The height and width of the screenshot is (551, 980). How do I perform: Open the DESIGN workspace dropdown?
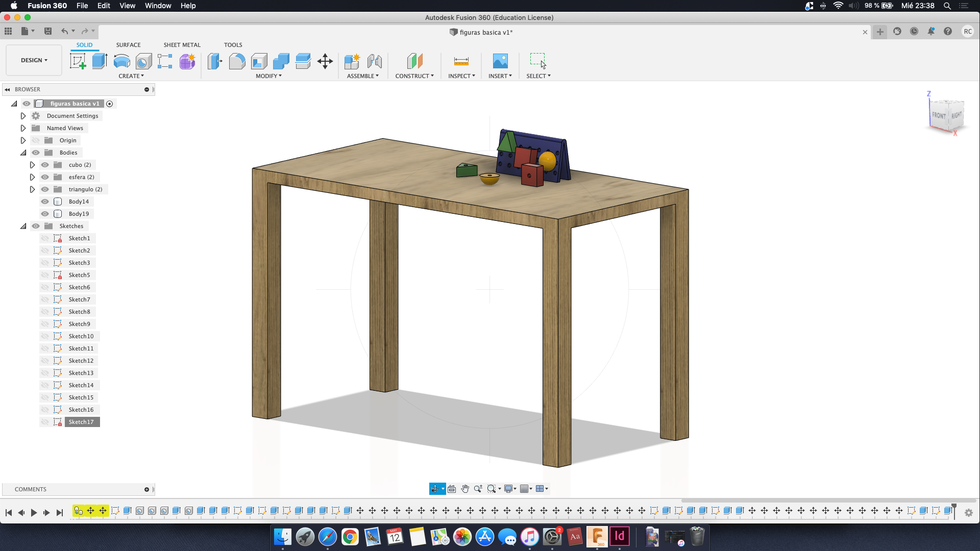point(34,60)
